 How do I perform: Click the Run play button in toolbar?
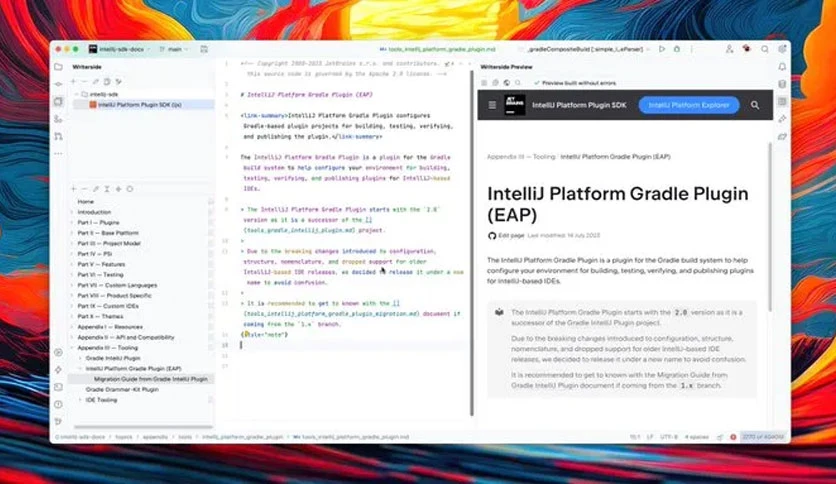(662, 49)
